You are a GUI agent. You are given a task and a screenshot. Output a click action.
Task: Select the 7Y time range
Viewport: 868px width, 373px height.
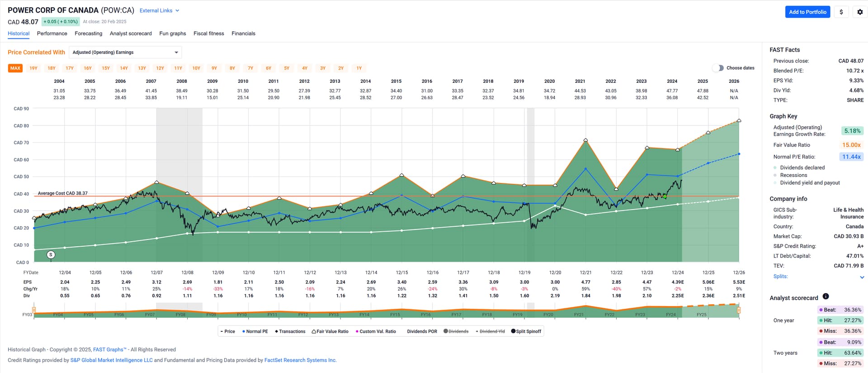click(250, 68)
